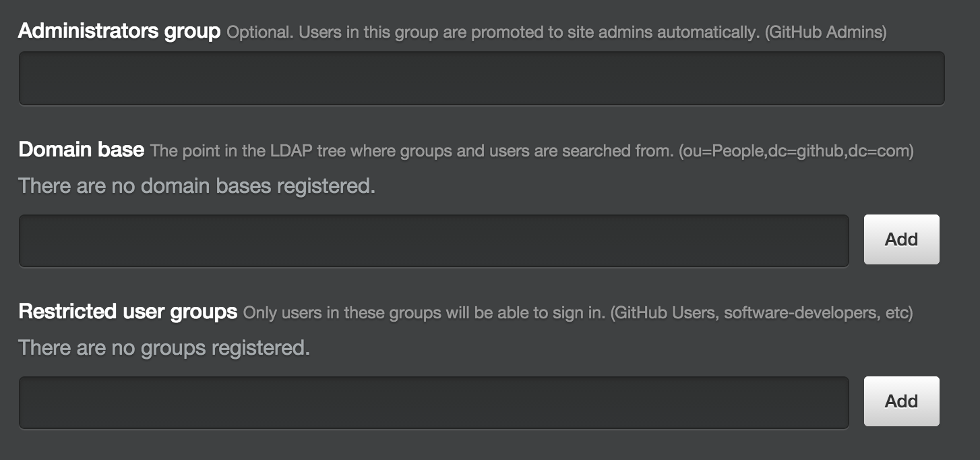Click the word "Optional." in the administrators hint
Image resolution: width=980 pixels, height=460 pixels.
click(x=259, y=32)
